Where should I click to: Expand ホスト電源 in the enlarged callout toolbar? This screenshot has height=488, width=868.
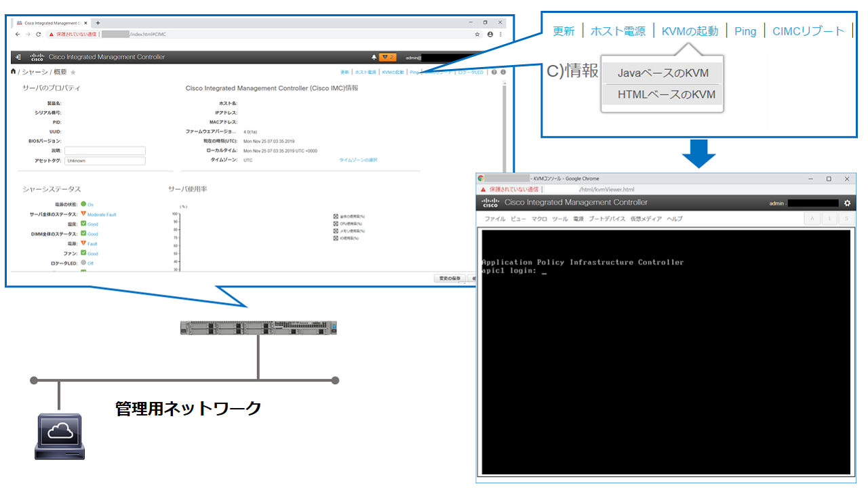pyautogui.click(x=618, y=31)
